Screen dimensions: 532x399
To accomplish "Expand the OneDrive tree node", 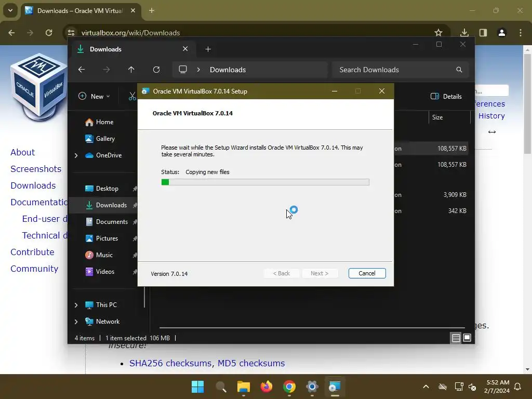I will pyautogui.click(x=76, y=155).
